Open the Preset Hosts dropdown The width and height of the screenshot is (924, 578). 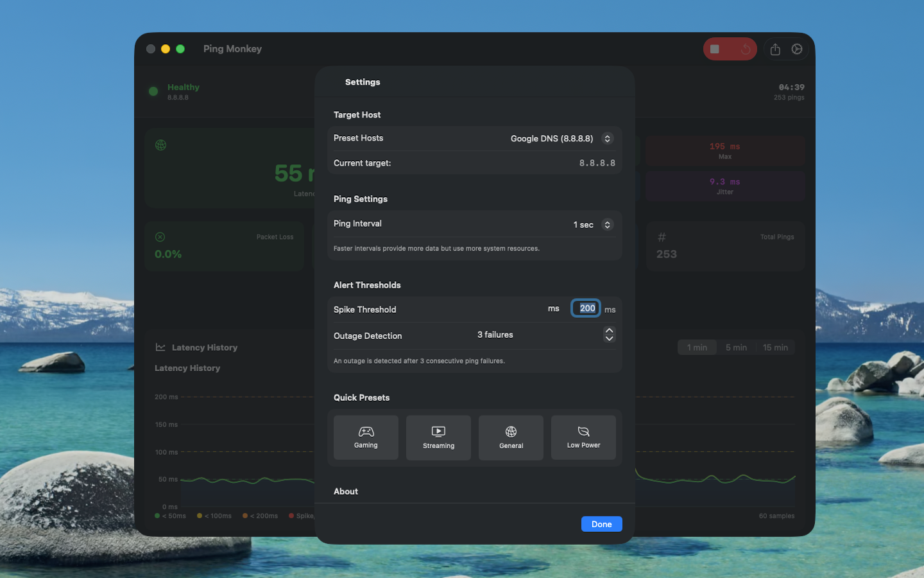(x=561, y=138)
